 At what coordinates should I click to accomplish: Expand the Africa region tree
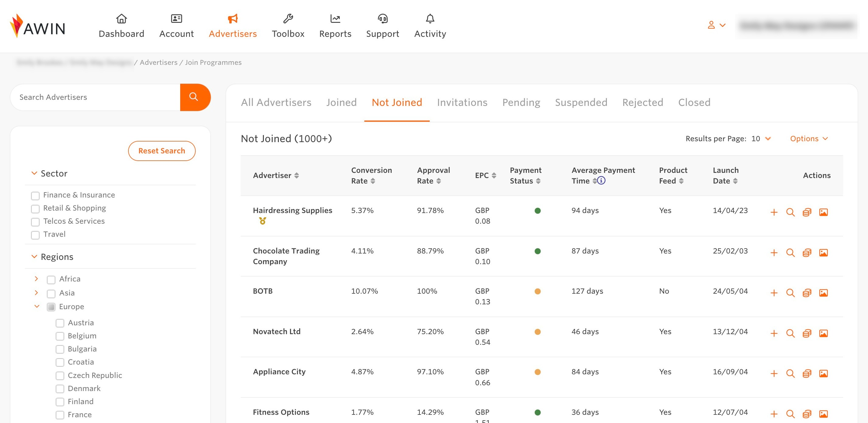point(37,279)
